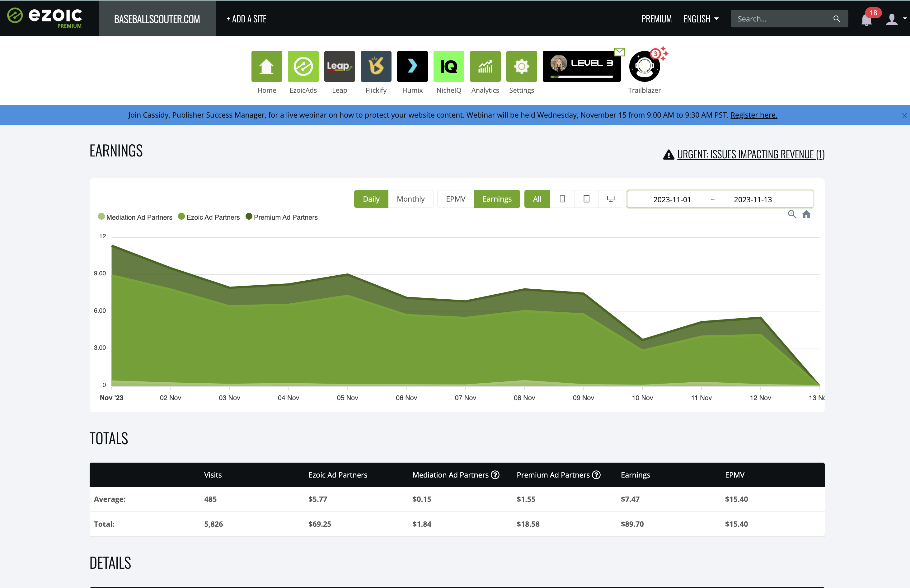Viewport: 910px width, 588px height.
Task: Click the search magnifier icon in search box
Action: click(836, 19)
